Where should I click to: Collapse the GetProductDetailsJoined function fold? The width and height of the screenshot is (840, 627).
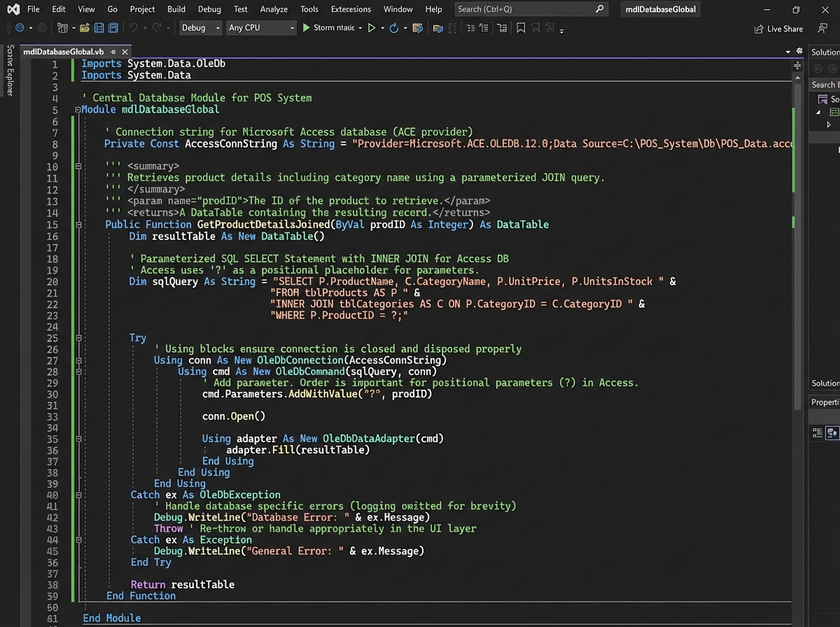click(x=77, y=225)
